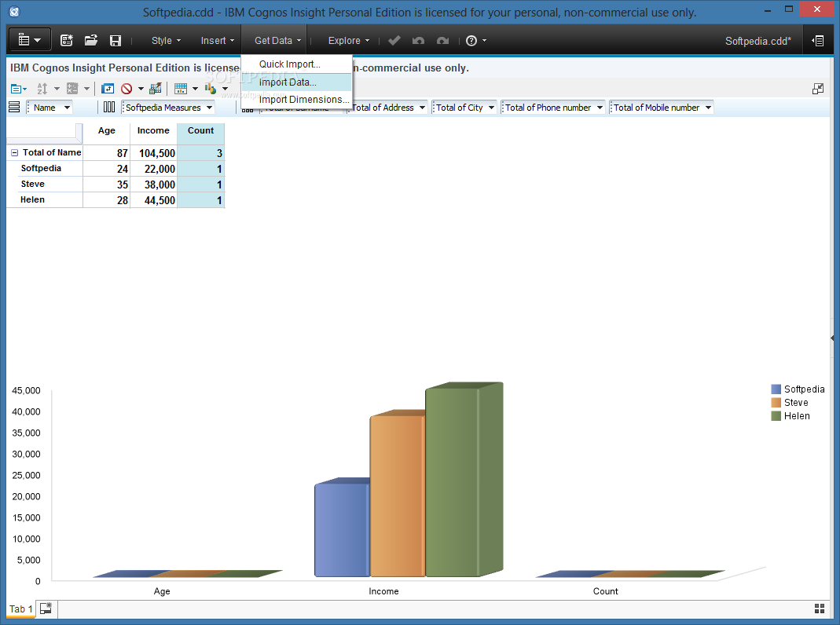This screenshot has width=840, height=625.
Task: Open a workspace file
Action: pos(91,41)
